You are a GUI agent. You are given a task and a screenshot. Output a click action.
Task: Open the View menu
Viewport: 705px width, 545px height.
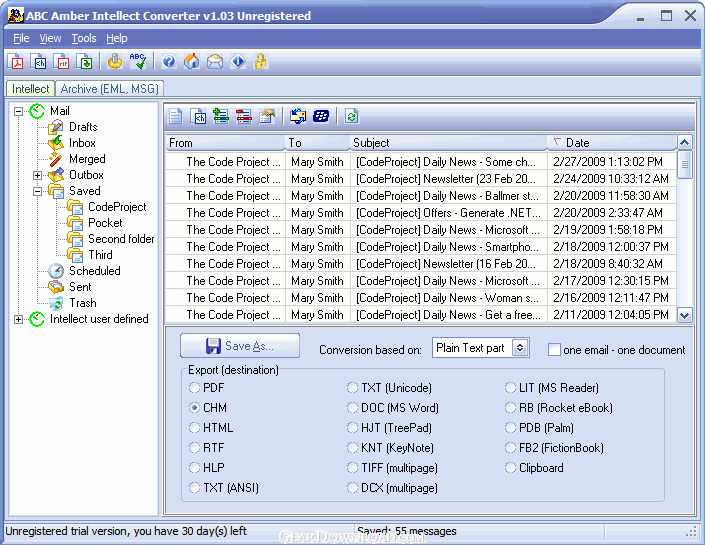[50, 38]
